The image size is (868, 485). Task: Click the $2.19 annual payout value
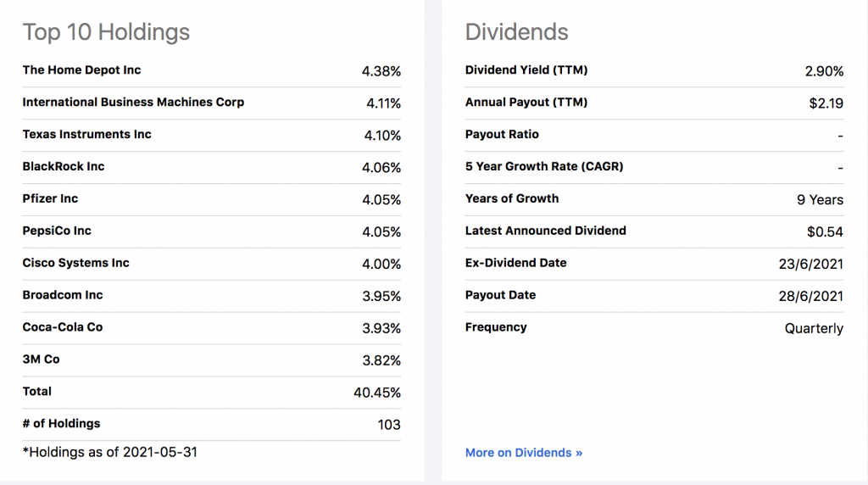tap(826, 103)
